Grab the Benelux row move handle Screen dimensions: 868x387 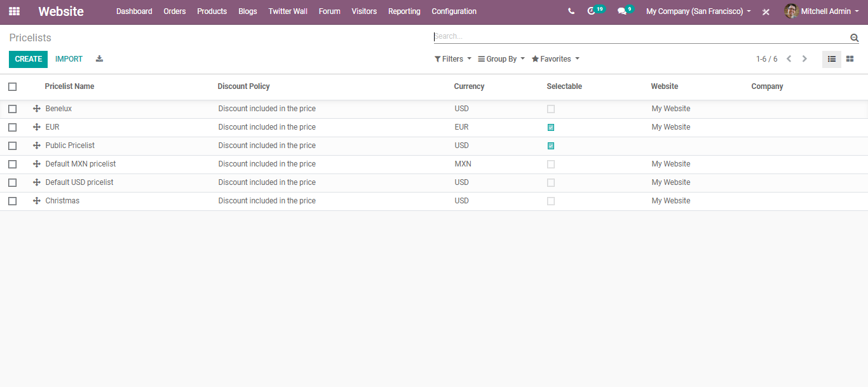(x=37, y=109)
